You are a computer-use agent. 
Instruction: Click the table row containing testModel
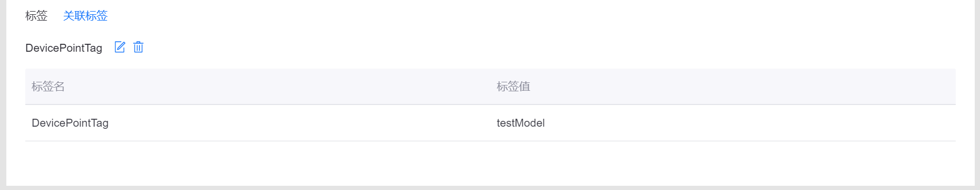(x=491, y=123)
